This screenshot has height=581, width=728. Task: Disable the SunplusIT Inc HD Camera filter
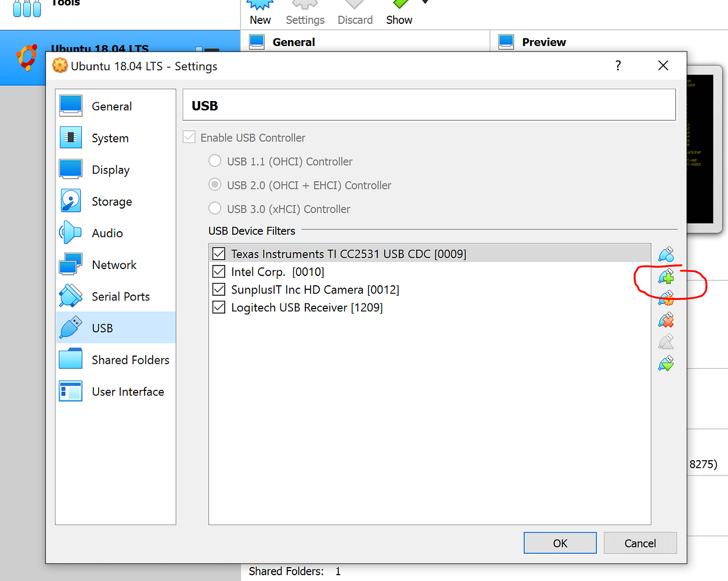[x=219, y=289]
